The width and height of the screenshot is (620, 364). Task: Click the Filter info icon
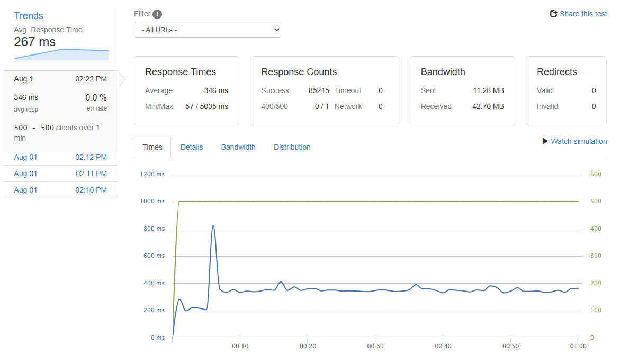click(x=158, y=14)
